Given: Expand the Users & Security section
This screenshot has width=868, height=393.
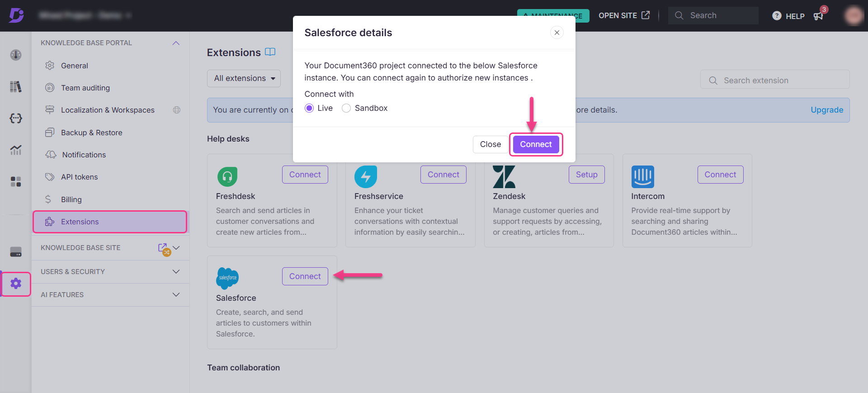Looking at the screenshot, I should (176, 271).
